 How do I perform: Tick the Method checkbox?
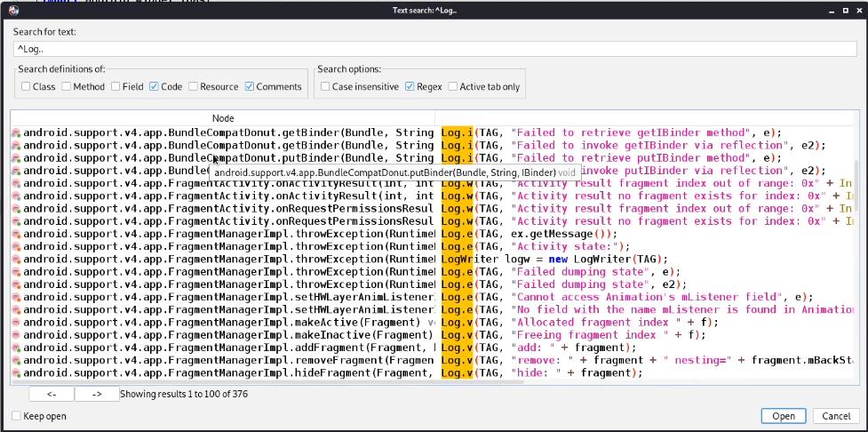66,86
